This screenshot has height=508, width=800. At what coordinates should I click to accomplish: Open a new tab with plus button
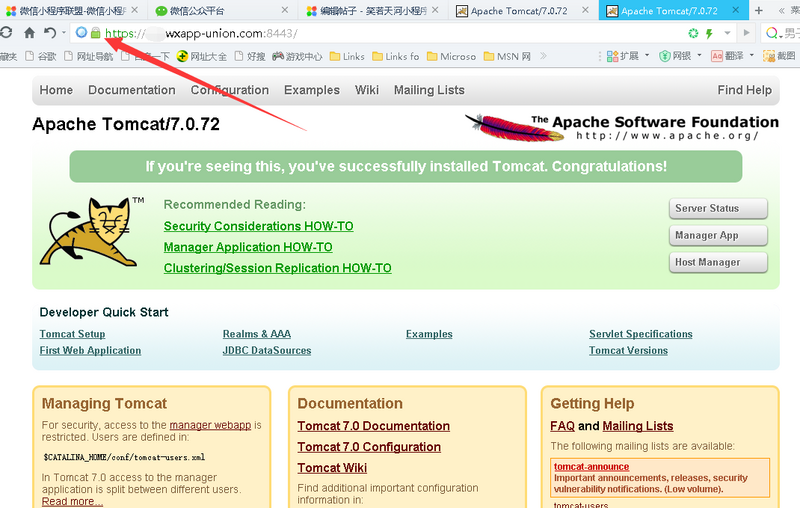click(x=759, y=11)
